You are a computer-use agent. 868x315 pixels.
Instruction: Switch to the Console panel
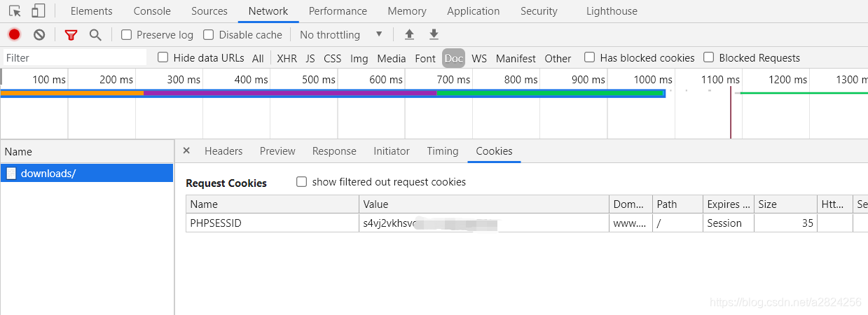coord(152,11)
